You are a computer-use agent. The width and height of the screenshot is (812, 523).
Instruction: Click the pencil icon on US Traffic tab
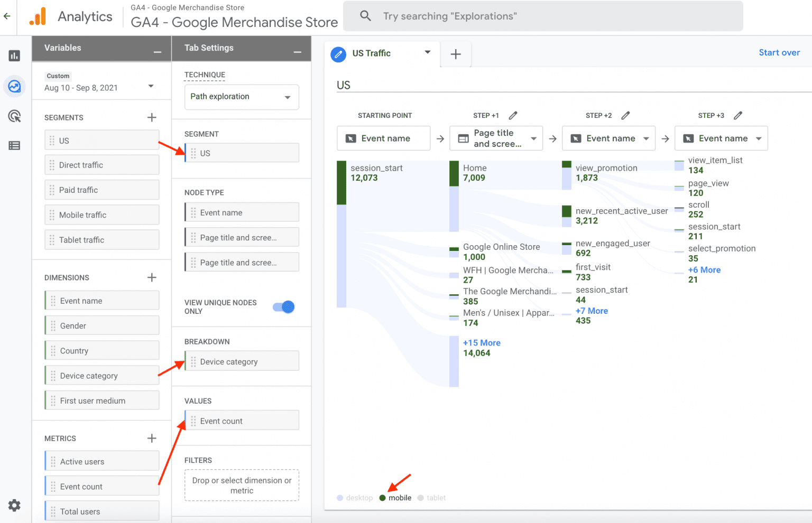tap(338, 54)
